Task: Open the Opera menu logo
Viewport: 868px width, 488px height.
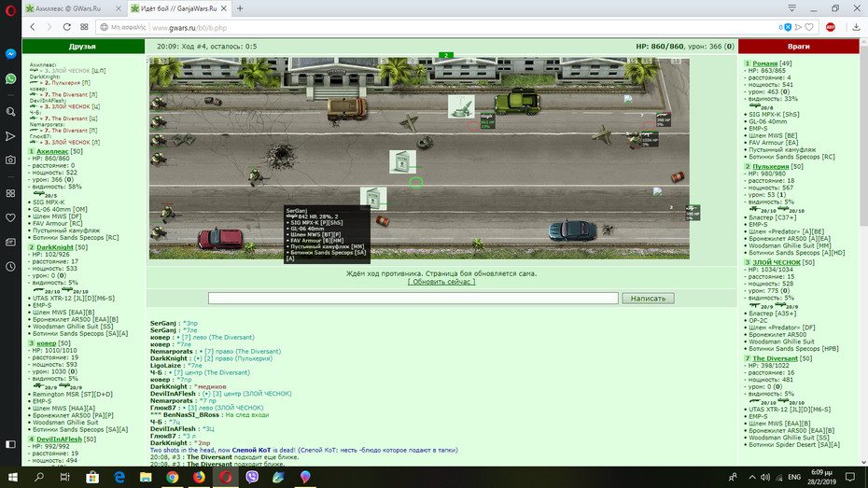Action: (10, 9)
